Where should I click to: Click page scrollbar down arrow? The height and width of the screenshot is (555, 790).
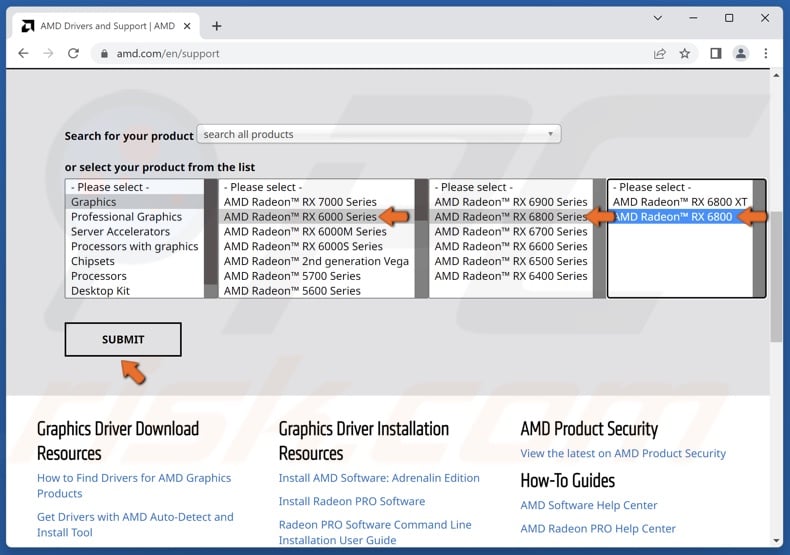click(776, 541)
